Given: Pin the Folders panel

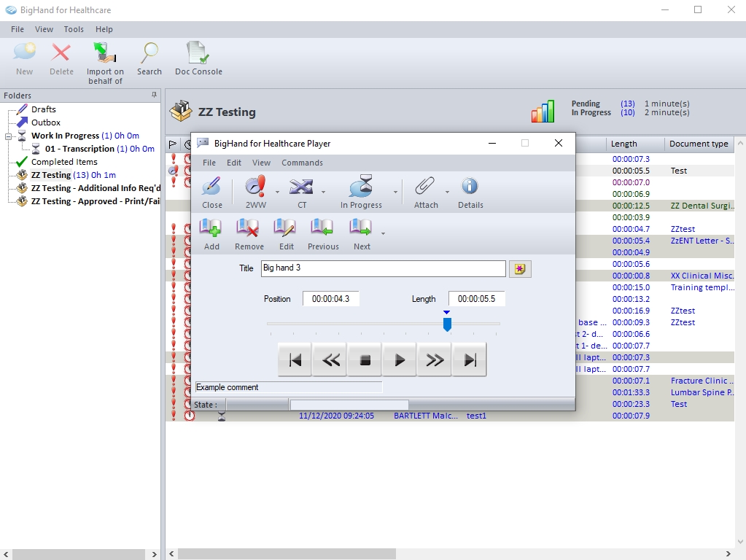Looking at the screenshot, I should coord(154,96).
